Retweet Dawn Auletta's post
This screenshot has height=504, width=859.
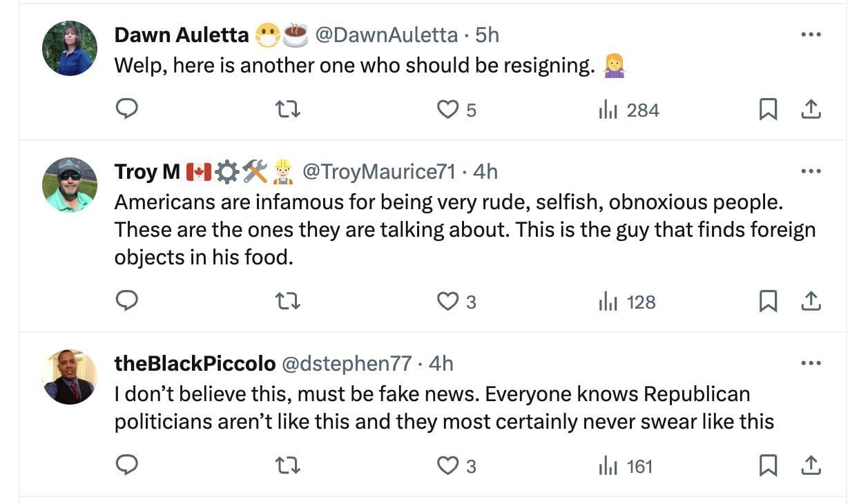[289, 109]
